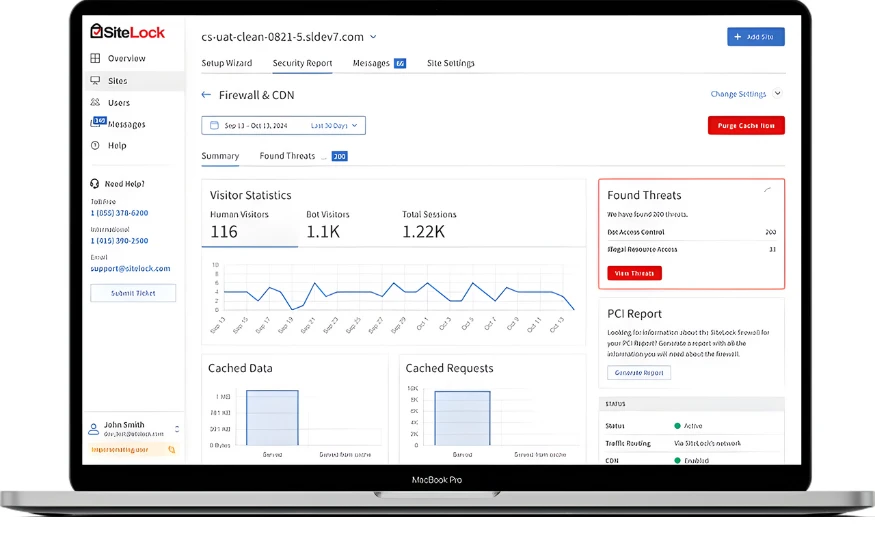
Task: Click the Users people icon
Action: point(96,103)
